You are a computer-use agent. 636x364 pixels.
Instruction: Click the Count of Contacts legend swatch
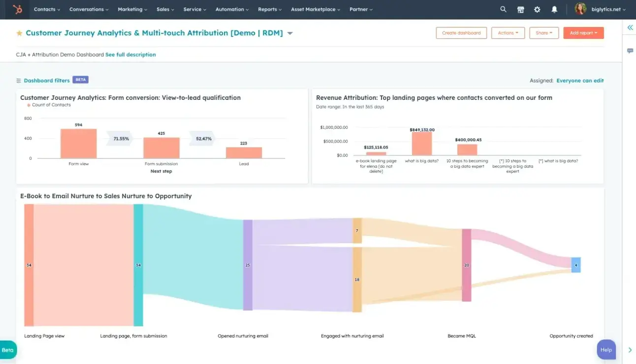tap(29, 105)
